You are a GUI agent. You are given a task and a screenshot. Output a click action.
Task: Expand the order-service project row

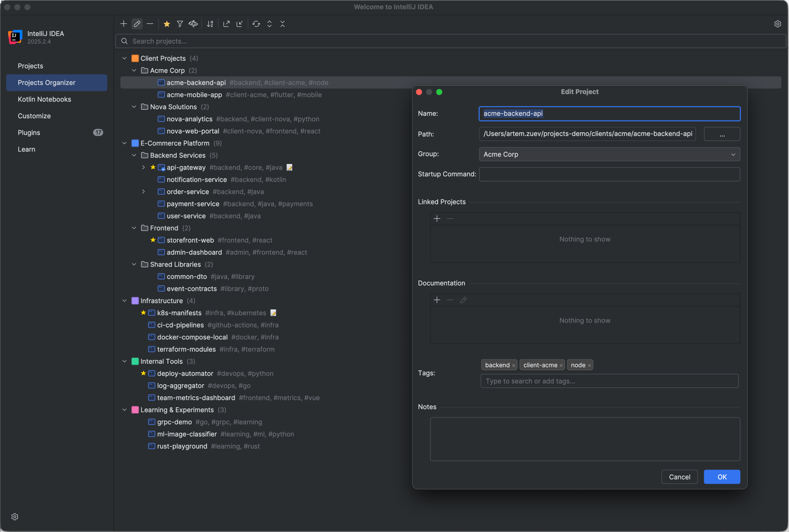pyautogui.click(x=144, y=191)
